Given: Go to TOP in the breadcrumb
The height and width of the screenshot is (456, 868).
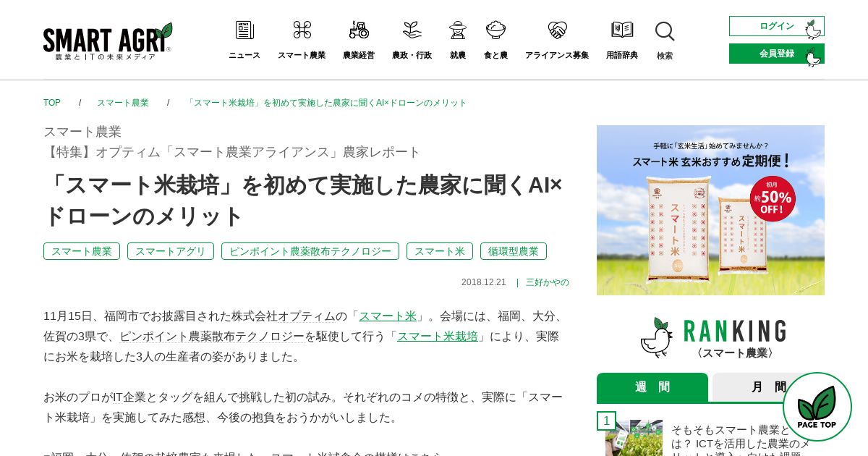Looking at the screenshot, I should click(x=52, y=103).
